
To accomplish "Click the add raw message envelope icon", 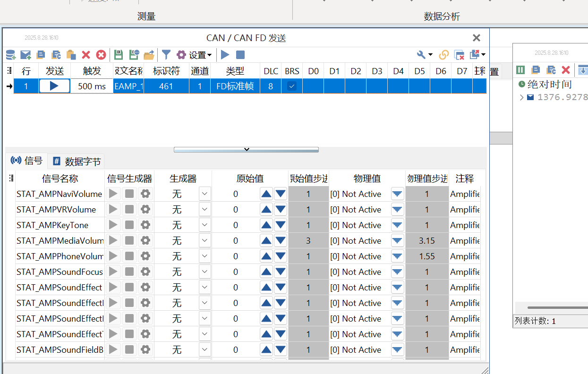I will [26, 55].
